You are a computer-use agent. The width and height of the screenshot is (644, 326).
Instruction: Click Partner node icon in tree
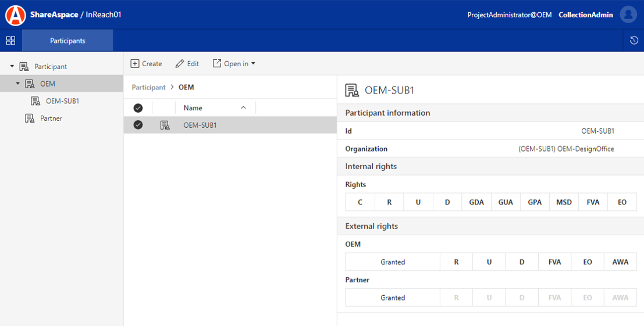[30, 118]
